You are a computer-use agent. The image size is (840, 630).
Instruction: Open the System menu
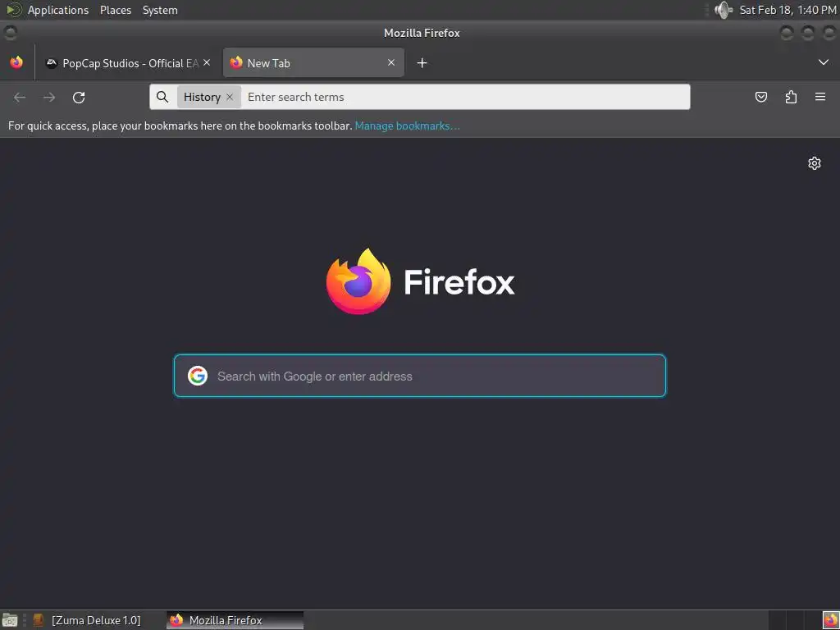point(160,10)
